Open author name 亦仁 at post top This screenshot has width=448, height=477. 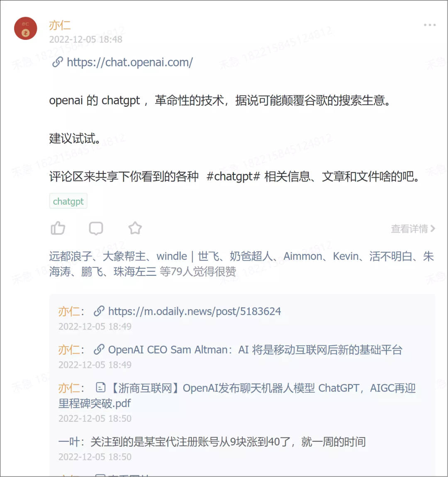point(60,26)
